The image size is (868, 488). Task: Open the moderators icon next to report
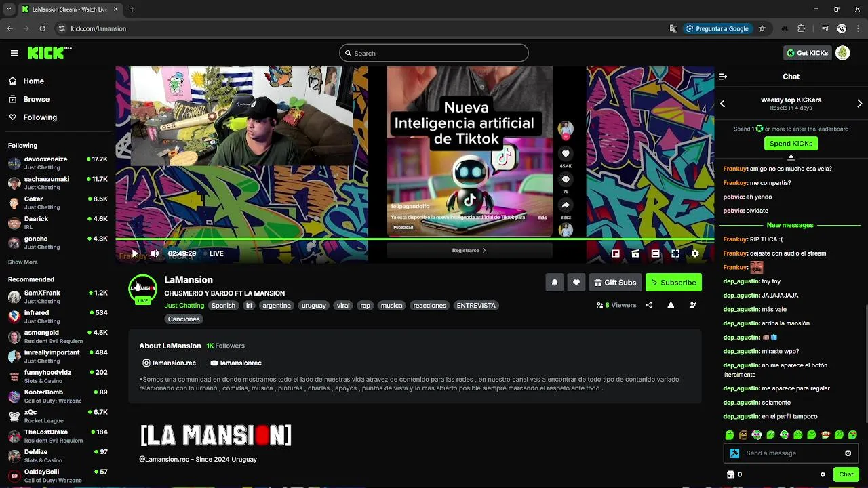pyautogui.click(x=692, y=305)
